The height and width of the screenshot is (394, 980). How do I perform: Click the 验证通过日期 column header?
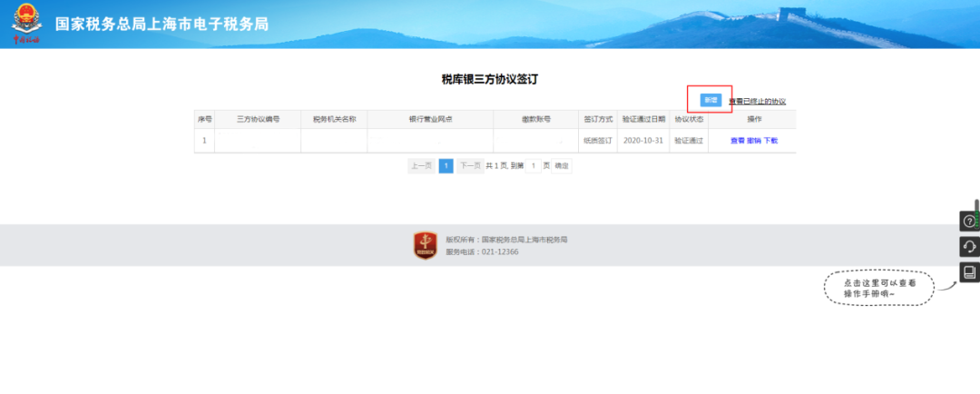pyautogui.click(x=643, y=119)
